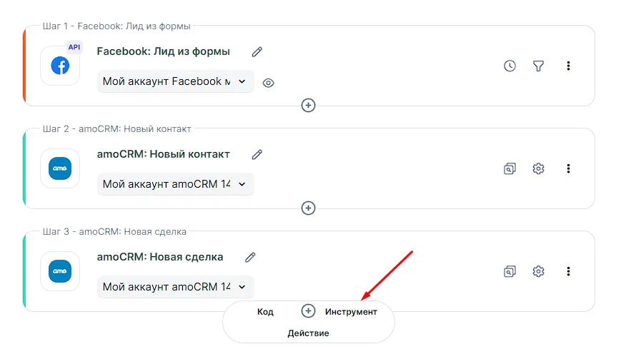Viewport: 636px width, 364px height.
Task: Add a step after Facebook step with plus
Action: tap(308, 105)
